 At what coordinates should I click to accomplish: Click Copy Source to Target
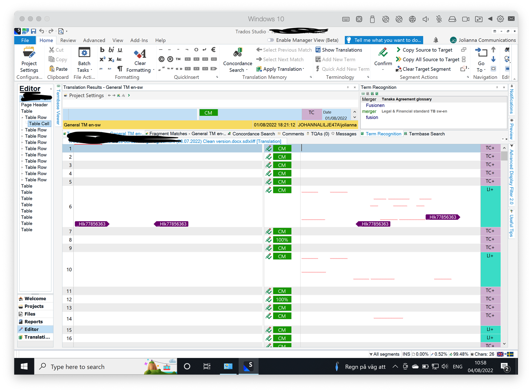[424, 50]
